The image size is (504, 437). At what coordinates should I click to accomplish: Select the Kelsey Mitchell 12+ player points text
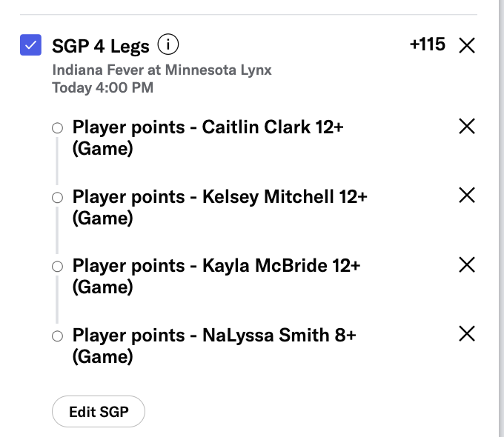(x=219, y=197)
